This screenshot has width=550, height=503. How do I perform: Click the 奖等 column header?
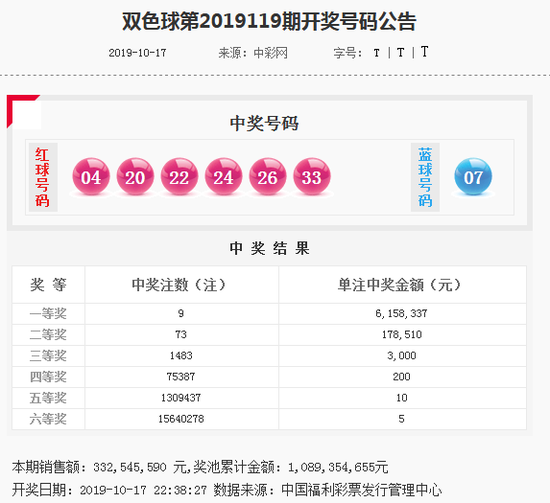(x=48, y=284)
